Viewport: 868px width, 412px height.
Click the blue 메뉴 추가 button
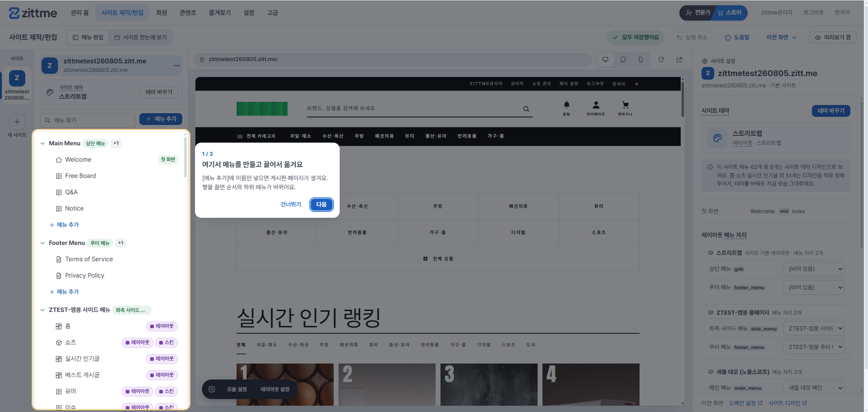point(161,119)
